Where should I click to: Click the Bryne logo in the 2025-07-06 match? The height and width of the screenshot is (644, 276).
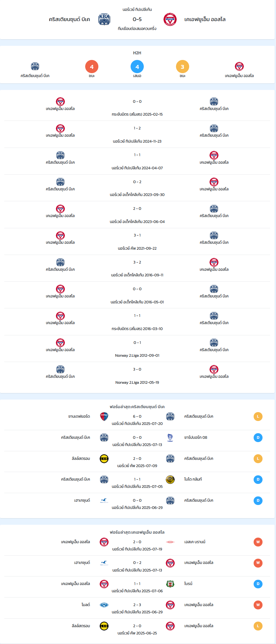(170, 584)
